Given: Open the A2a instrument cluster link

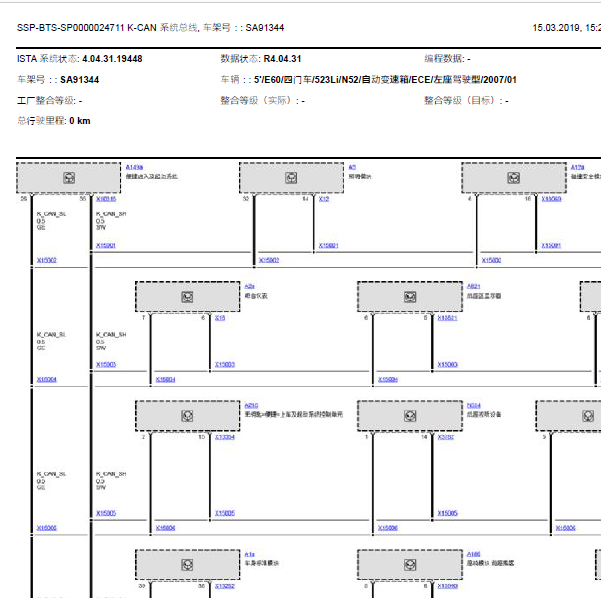Looking at the screenshot, I should [250, 286].
